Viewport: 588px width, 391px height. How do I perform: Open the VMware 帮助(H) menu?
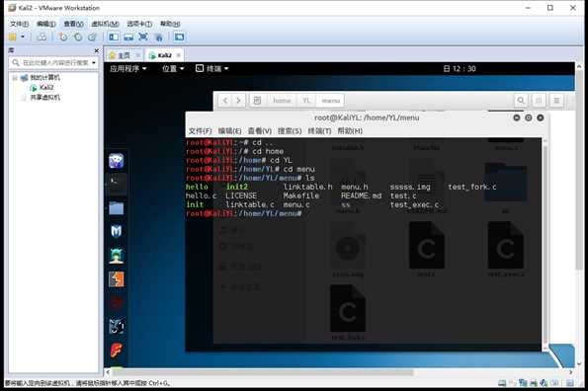pos(170,24)
